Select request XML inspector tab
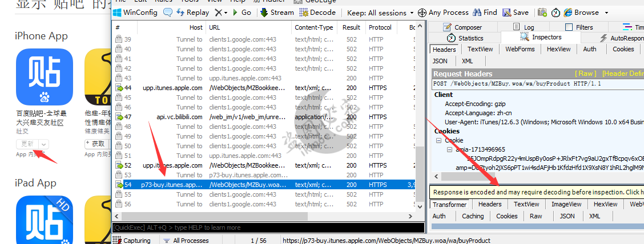The height and width of the screenshot is (244, 644). tap(468, 61)
